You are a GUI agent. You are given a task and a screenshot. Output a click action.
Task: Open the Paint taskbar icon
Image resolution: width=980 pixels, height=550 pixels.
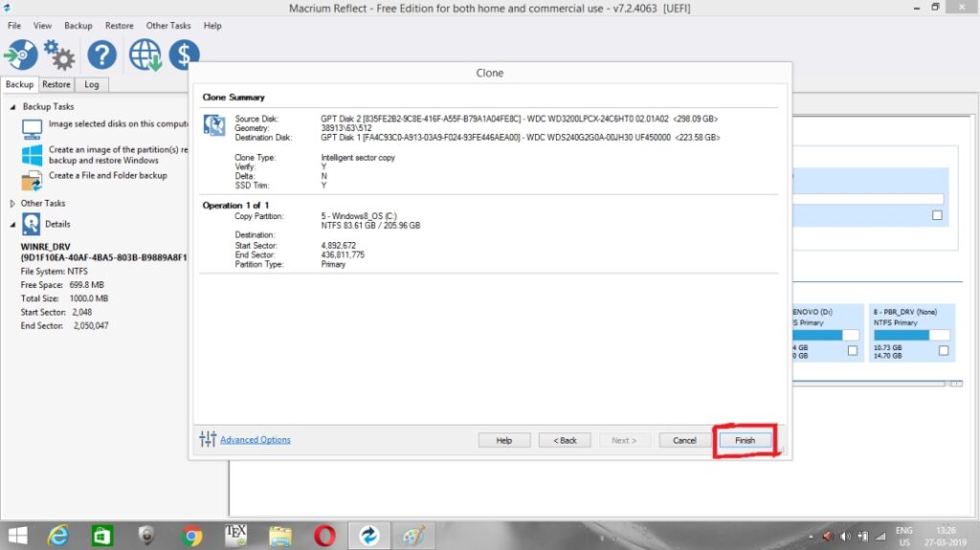(x=413, y=536)
